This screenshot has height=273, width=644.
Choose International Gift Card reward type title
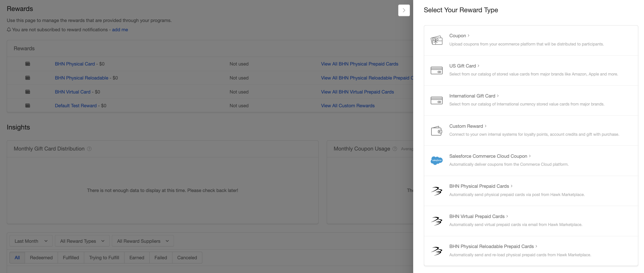click(x=472, y=96)
